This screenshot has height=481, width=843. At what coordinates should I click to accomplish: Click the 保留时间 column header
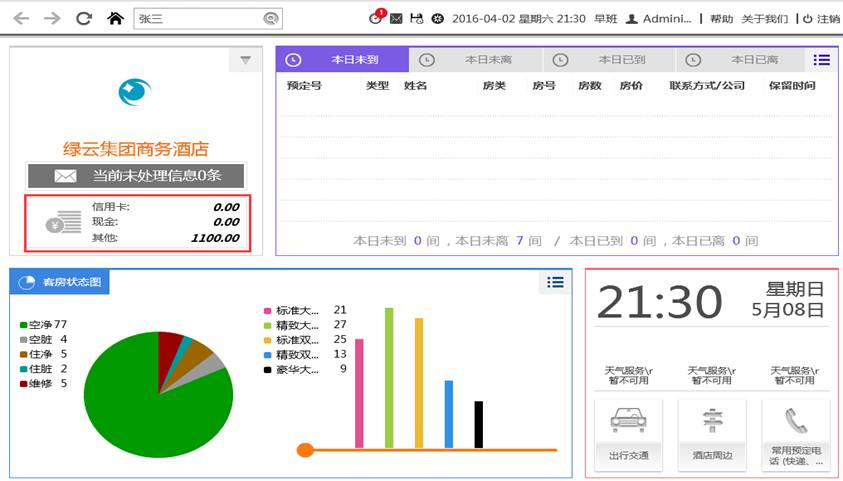[792, 85]
